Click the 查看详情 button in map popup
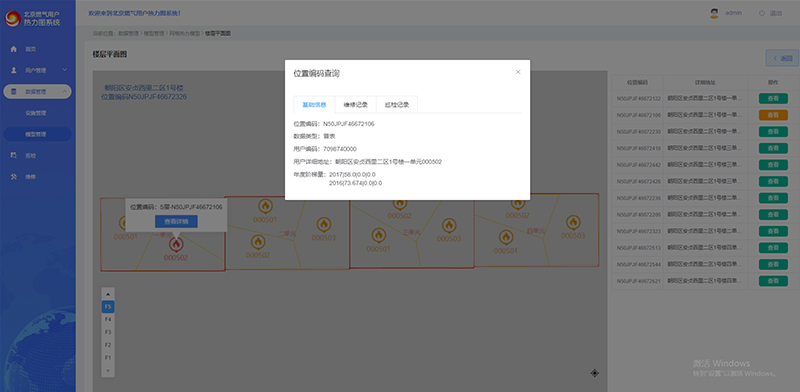This screenshot has width=800, height=392. coord(176,222)
